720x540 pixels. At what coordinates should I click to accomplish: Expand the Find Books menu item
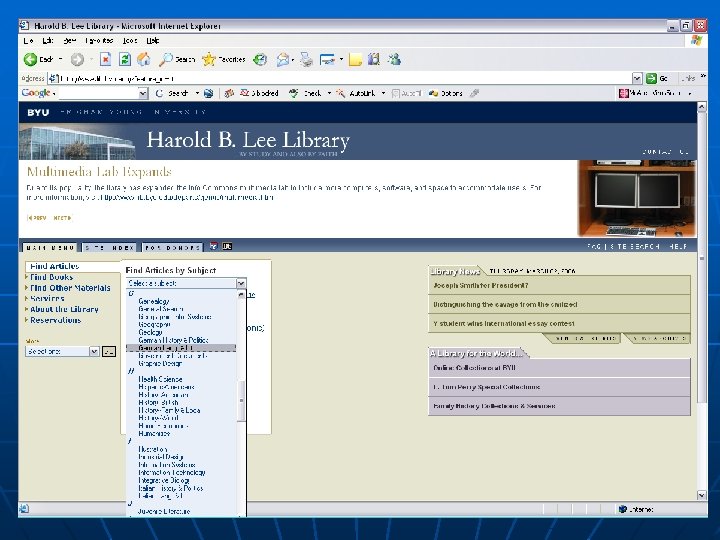[x=51, y=277]
